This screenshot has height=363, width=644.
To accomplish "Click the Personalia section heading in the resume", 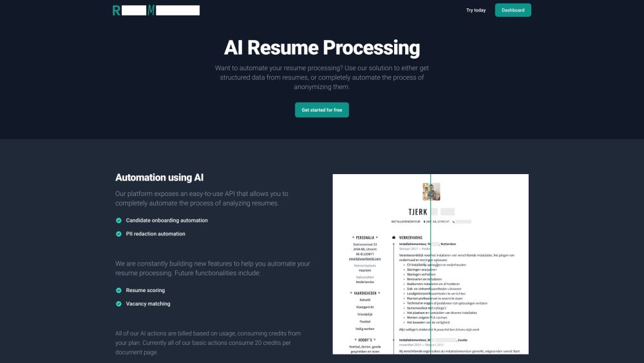I will (x=365, y=237).
